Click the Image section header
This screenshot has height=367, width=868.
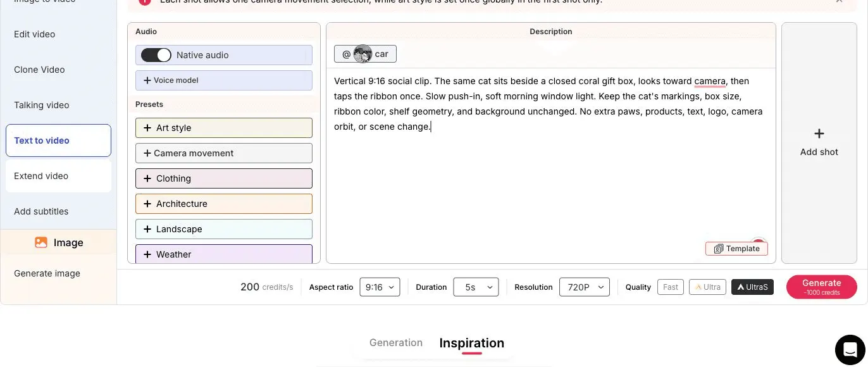58,242
